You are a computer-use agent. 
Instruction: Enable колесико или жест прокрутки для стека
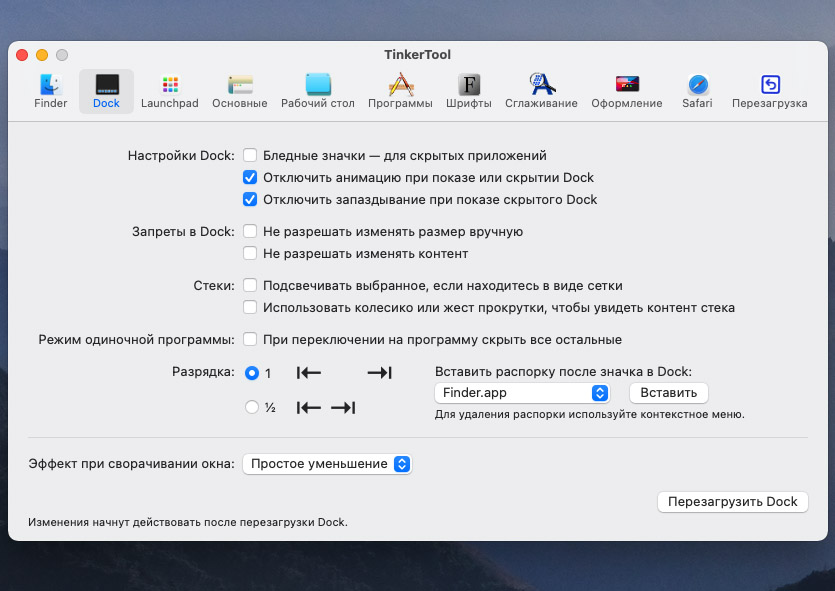tap(250, 307)
